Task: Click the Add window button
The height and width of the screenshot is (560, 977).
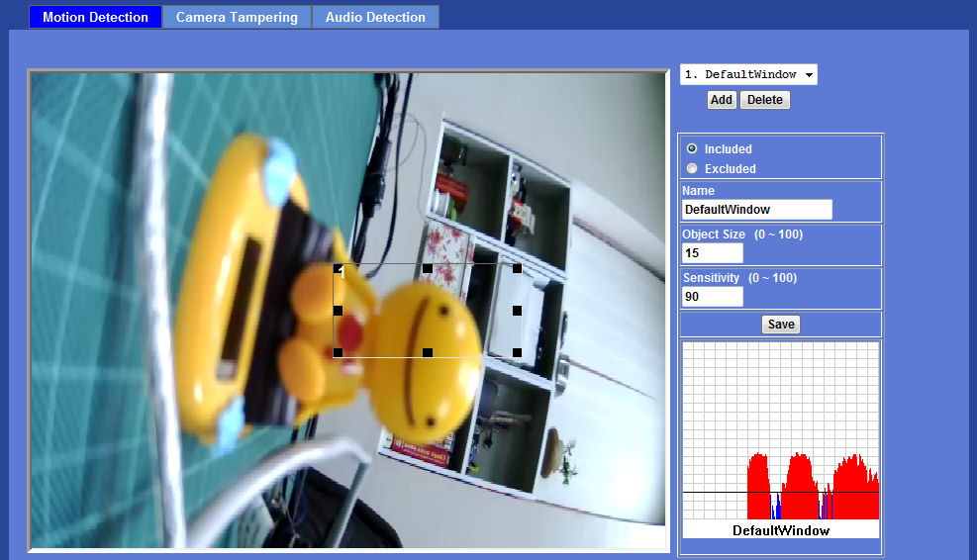Action: tap(722, 100)
